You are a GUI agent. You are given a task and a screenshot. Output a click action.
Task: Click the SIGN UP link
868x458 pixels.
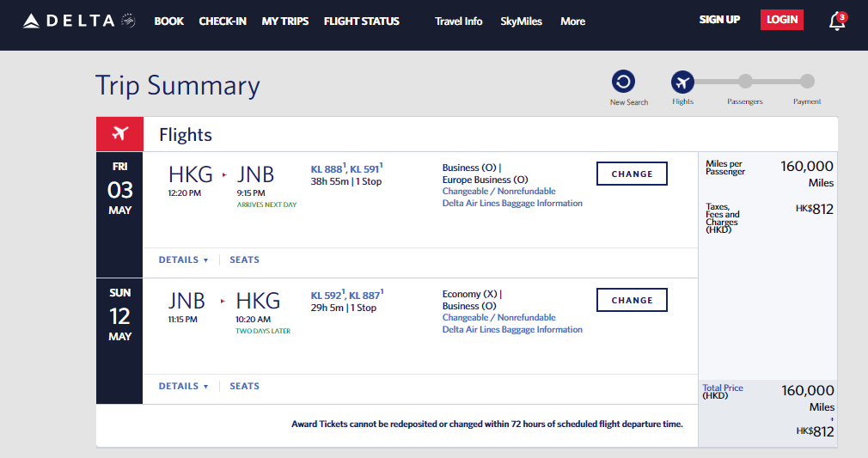point(719,20)
